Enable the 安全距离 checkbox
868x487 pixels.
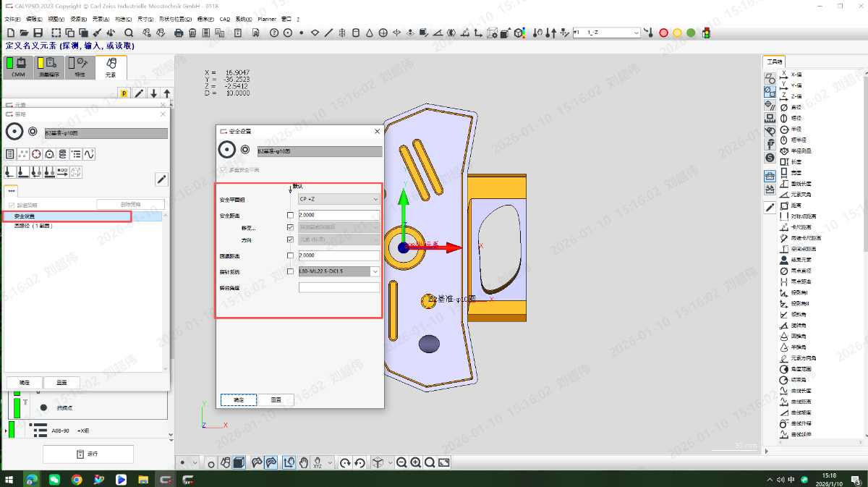click(290, 215)
